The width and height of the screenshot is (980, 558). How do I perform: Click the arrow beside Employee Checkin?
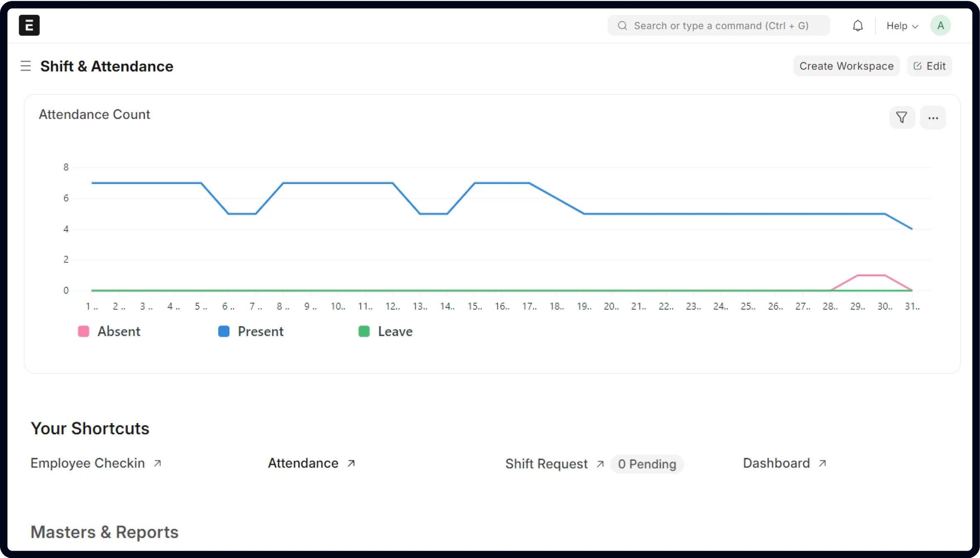[x=157, y=463]
